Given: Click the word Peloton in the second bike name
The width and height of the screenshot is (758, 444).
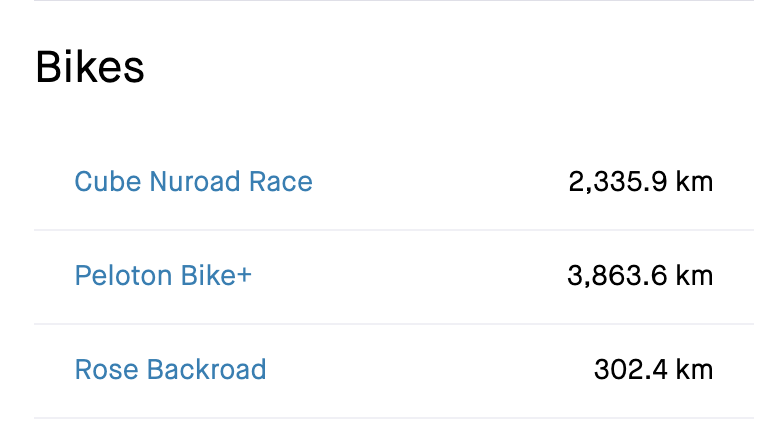Looking at the screenshot, I should point(123,276).
